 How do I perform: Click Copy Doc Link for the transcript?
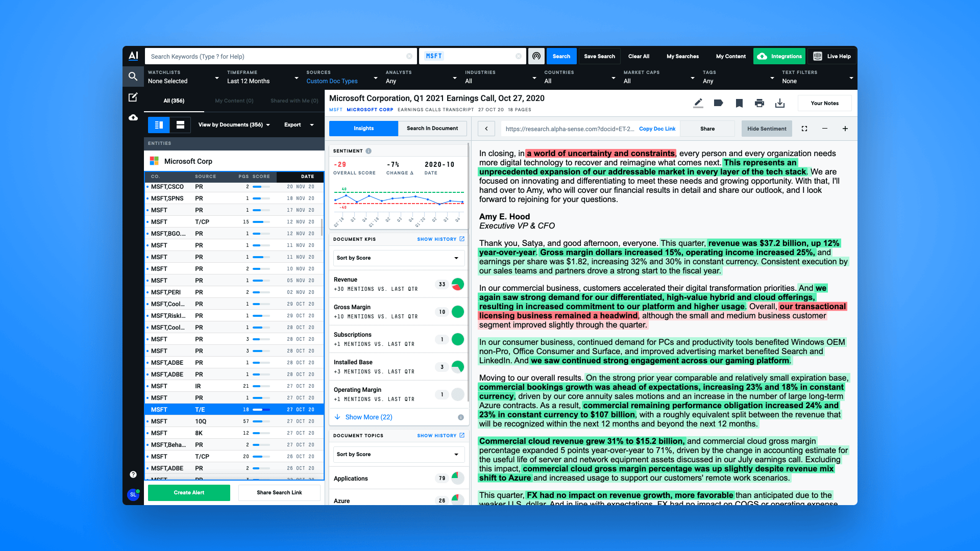[x=657, y=129]
